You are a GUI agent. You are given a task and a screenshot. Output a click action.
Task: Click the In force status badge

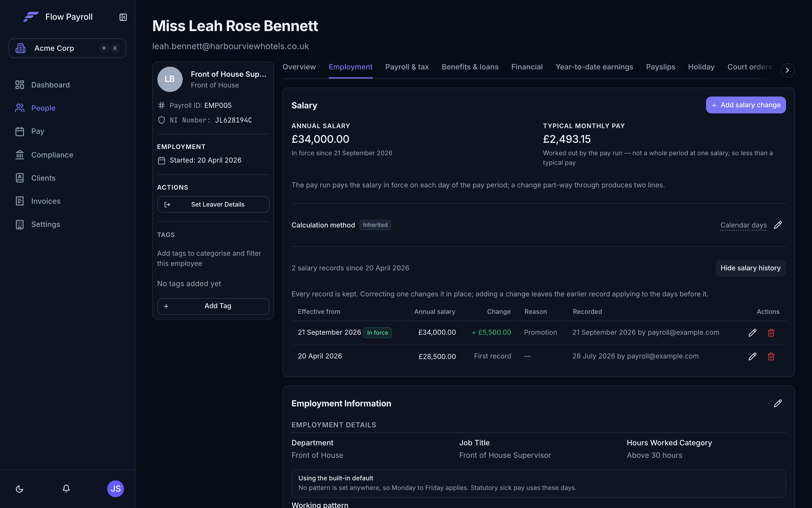pyautogui.click(x=377, y=333)
